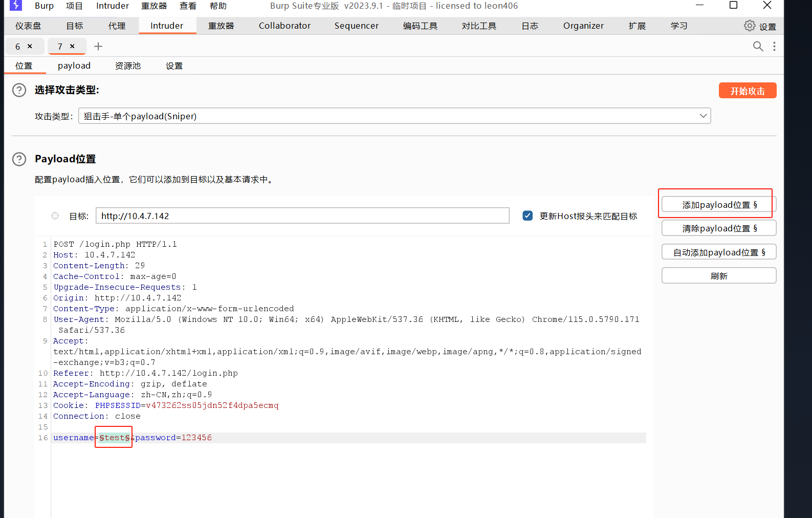Switch to the 位置 sub-tab

coord(24,66)
